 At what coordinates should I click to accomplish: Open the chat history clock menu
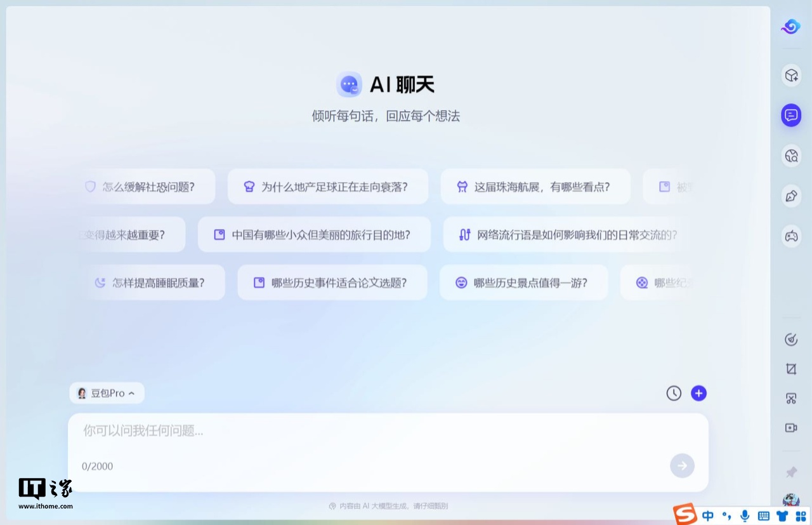(674, 393)
